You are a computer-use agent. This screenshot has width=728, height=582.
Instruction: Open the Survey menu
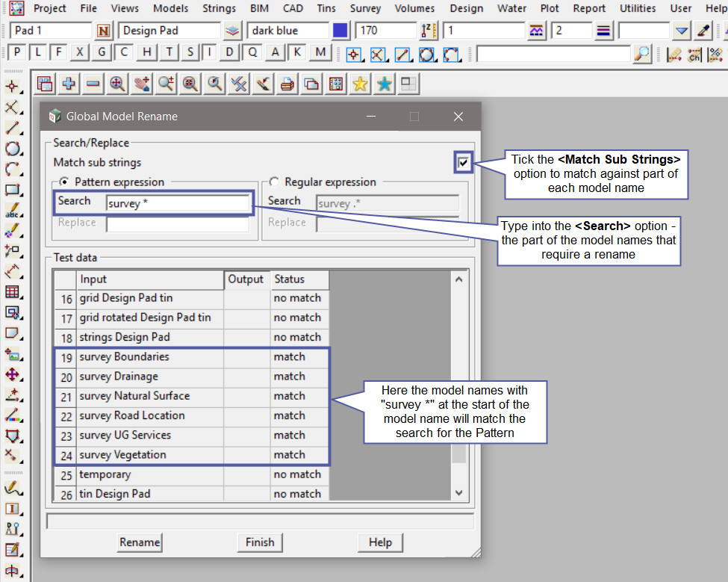pos(365,8)
